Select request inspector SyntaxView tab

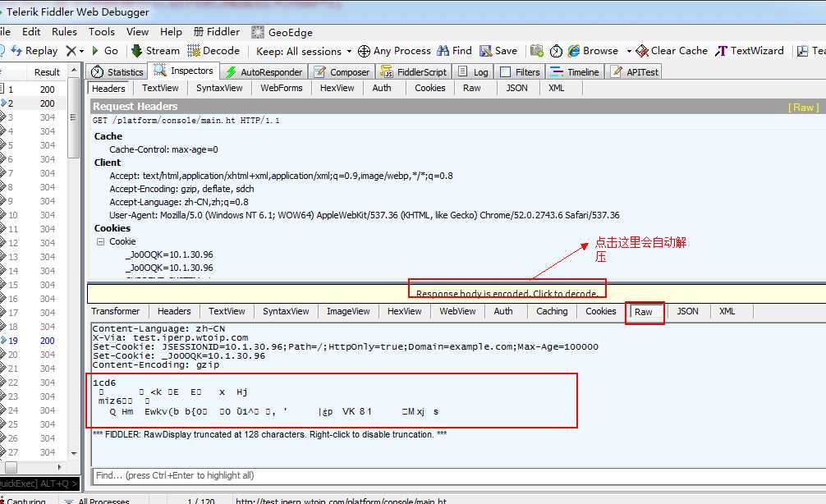coord(219,88)
